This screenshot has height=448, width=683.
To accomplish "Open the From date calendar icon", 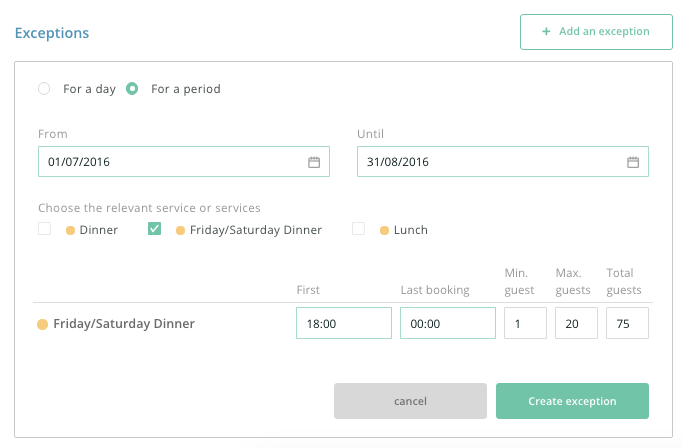I will click(x=314, y=162).
